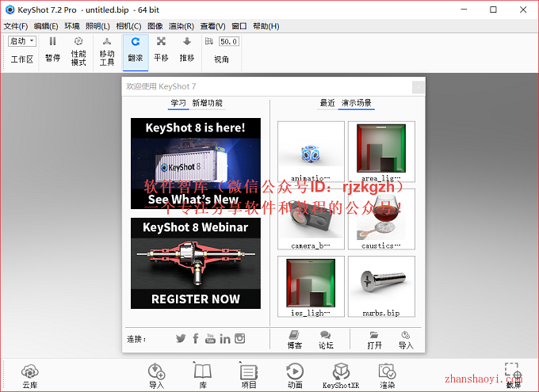This screenshot has height=392, width=539.
Task: Open the caustics demo scene thumbnail
Action: coord(381,219)
